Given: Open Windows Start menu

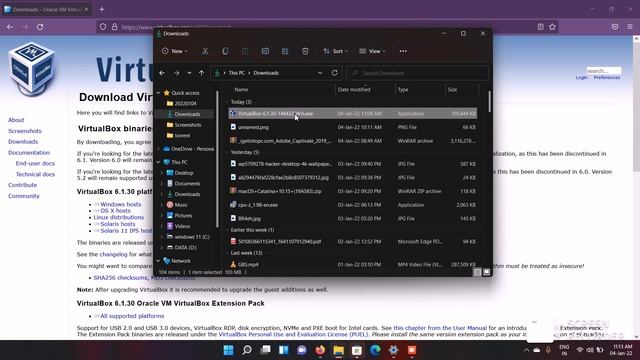Looking at the screenshot, I should [229, 350].
